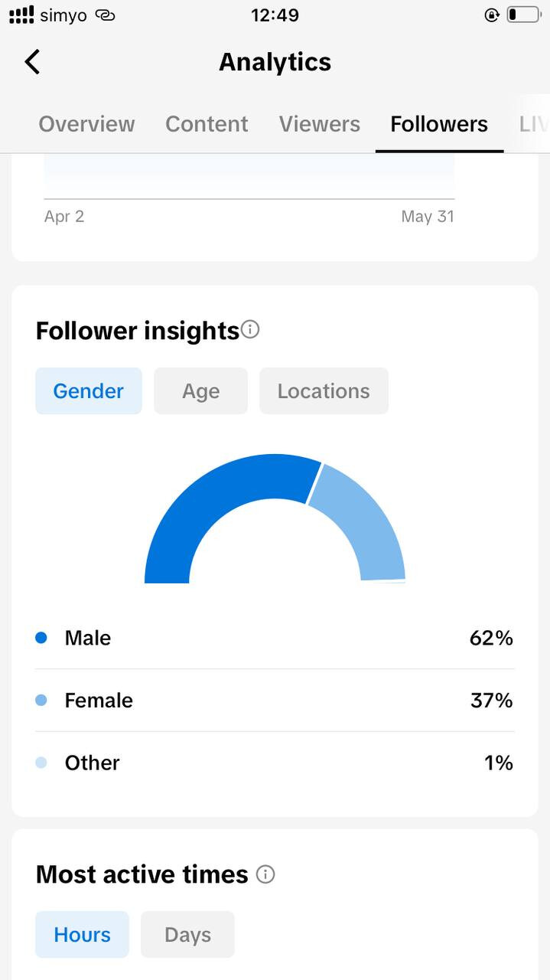The width and height of the screenshot is (550, 980).
Task: Select the Locations filter chip
Action: pos(324,391)
